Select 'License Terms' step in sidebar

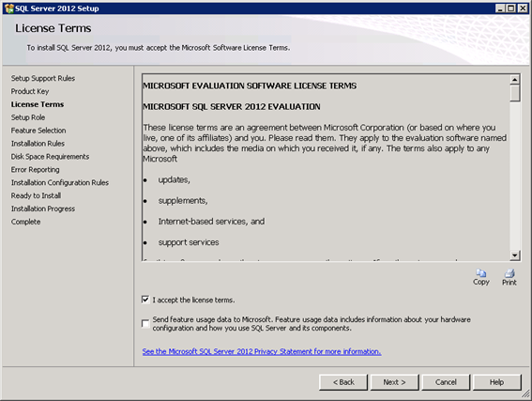(38, 104)
